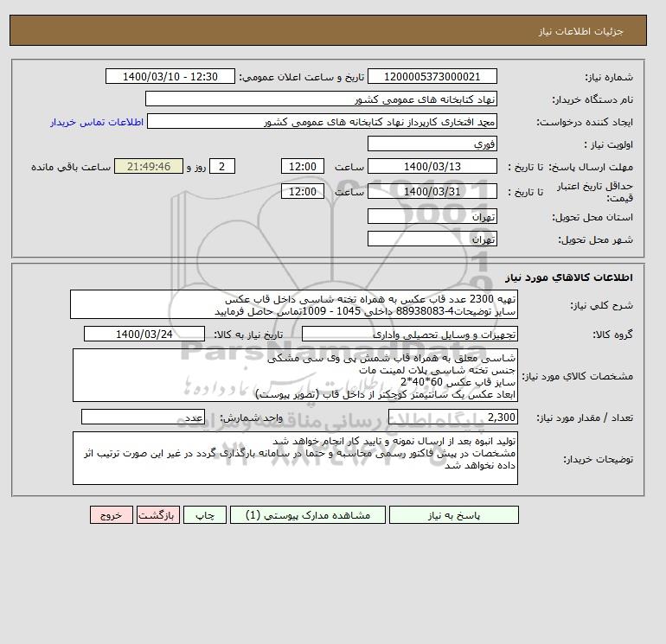Click the response deadline date 1400/03/13
Image resolution: width=666 pixels, height=644 pixels.
click(x=432, y=167)
